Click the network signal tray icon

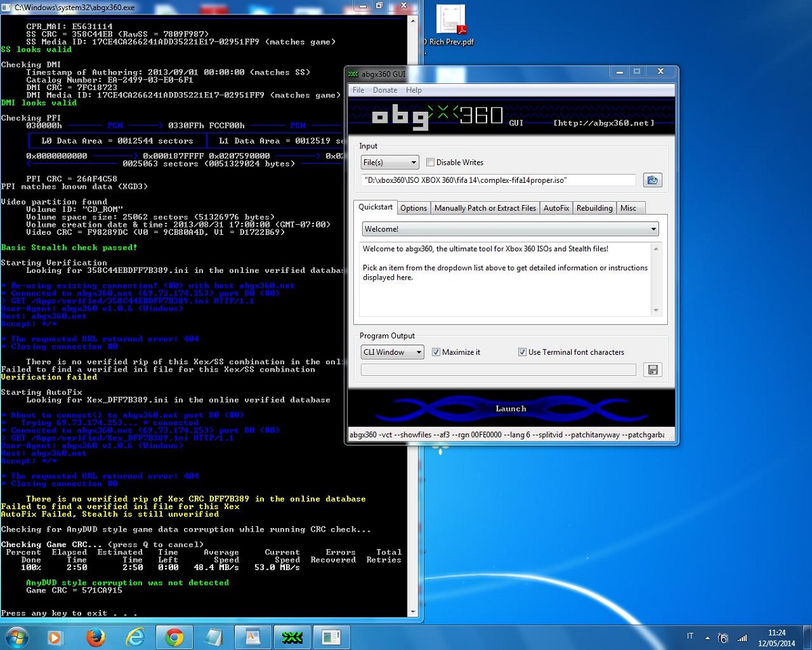742,637
